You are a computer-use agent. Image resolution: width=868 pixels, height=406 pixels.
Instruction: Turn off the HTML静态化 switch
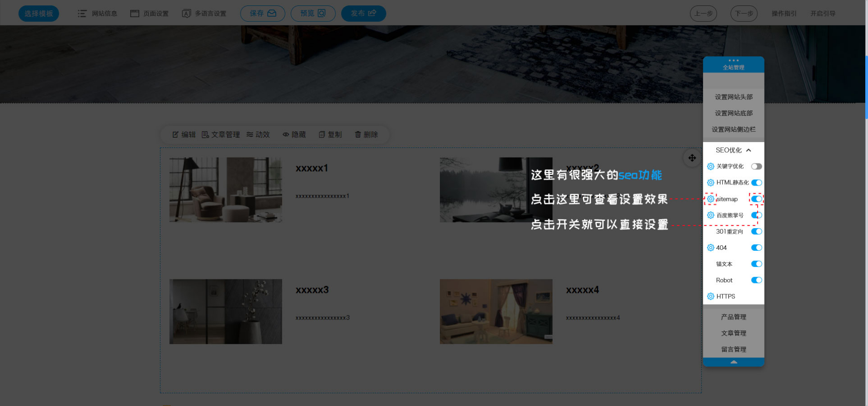(x=756, y=183)
